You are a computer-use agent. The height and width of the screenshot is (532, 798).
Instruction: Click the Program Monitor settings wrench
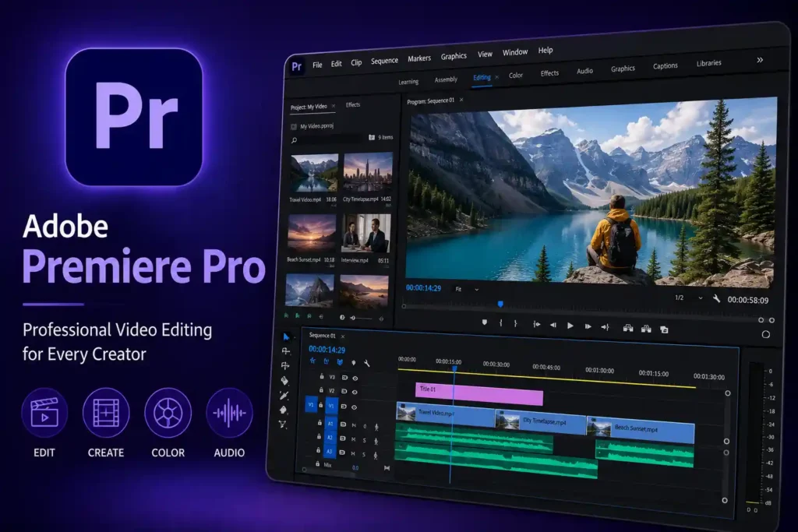pyautogui.click(x=716, y=298)
